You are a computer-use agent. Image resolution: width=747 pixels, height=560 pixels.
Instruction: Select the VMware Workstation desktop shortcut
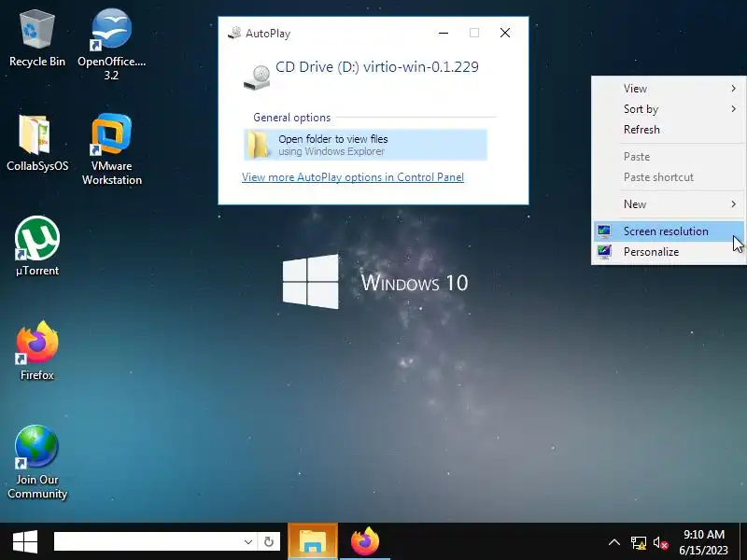click(x=111, y=149)
